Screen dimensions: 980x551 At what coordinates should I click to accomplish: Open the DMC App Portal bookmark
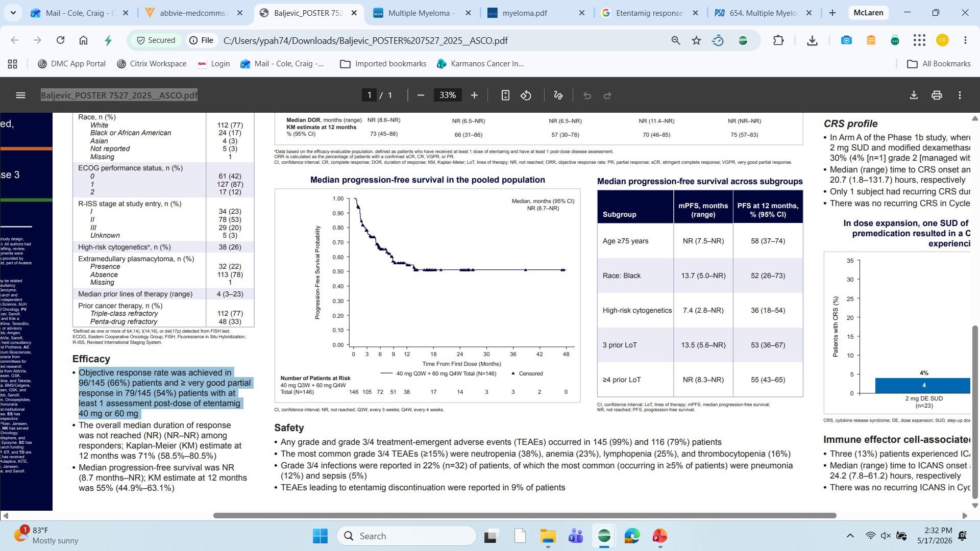tap(71, 64)
